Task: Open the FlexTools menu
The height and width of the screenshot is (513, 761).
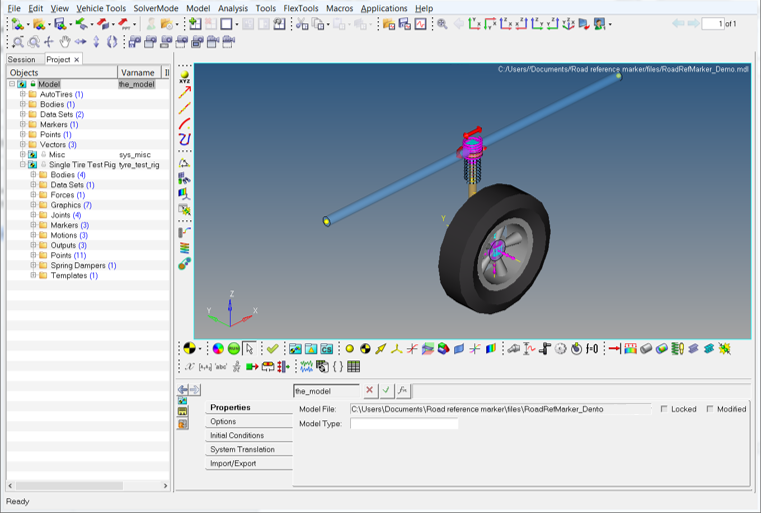Action: [300, 8]
